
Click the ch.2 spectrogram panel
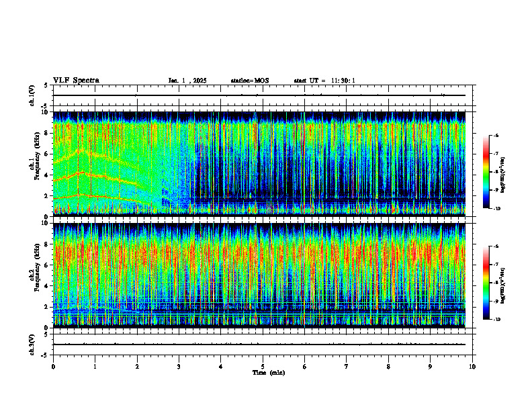click(x=259, y=275)
